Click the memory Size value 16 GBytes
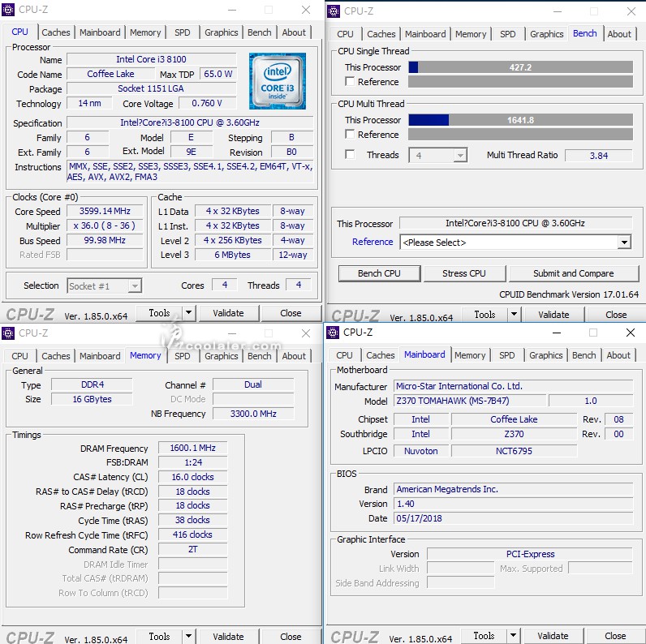The width and height of the screenshot is (646, 644). [x=92, y=399]
